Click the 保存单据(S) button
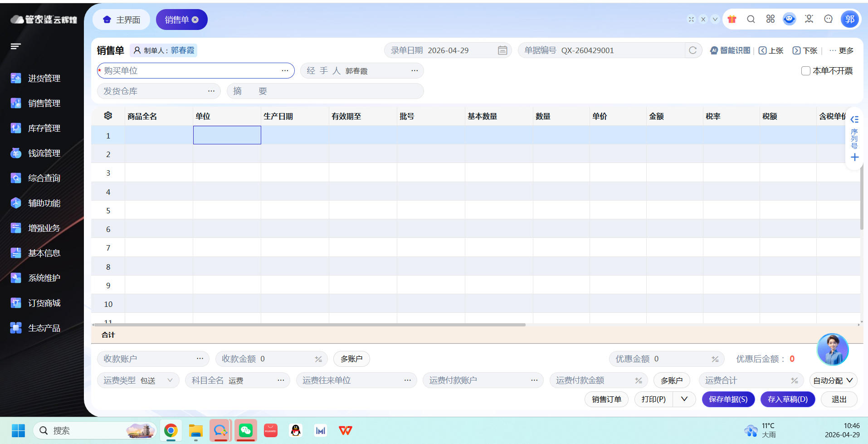The width and height of the screenshot is (868, 444). point(728,399)
